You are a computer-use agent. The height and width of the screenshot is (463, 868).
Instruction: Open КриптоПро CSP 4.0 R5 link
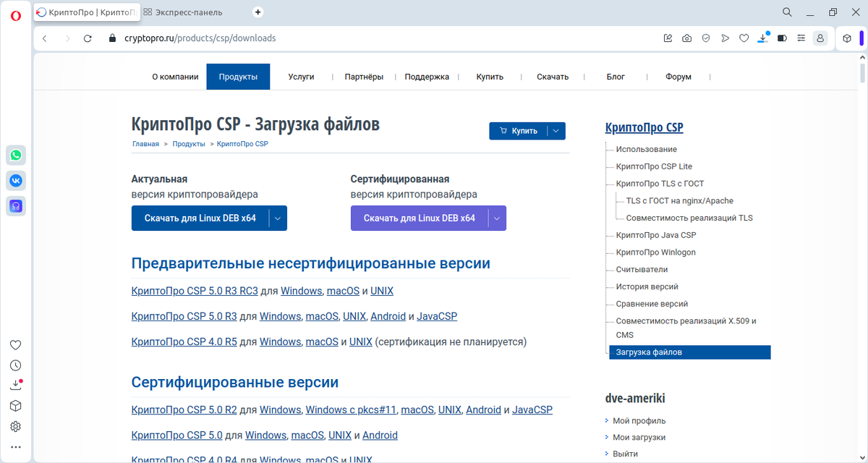(184, 341)
